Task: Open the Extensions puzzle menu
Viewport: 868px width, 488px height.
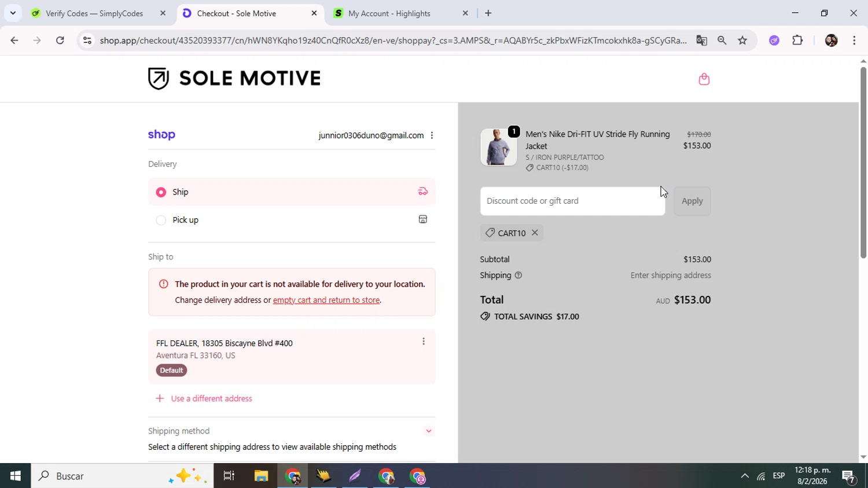Action: [797, 41]
